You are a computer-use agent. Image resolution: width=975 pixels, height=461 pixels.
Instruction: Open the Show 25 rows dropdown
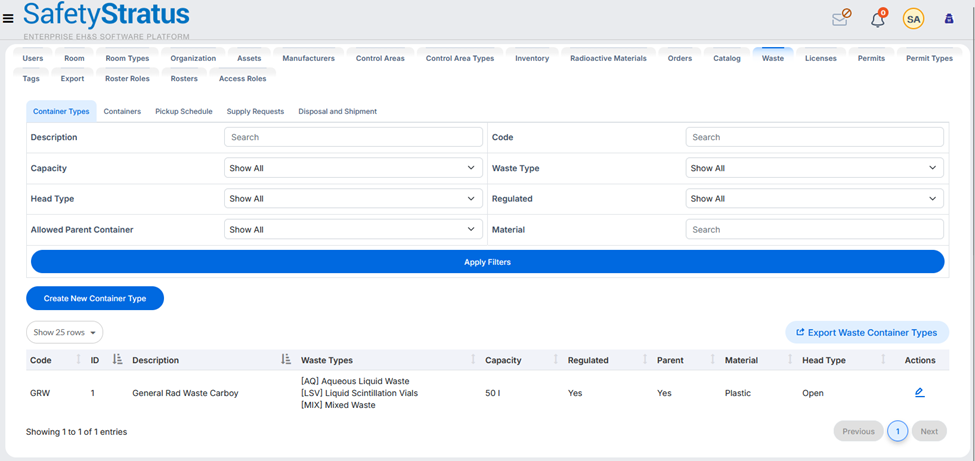[65, 332]
